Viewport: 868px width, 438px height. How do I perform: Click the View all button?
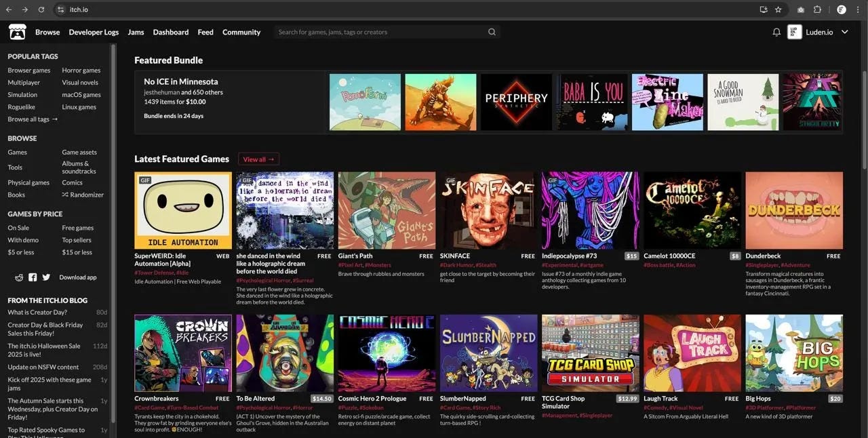point(258,159)
